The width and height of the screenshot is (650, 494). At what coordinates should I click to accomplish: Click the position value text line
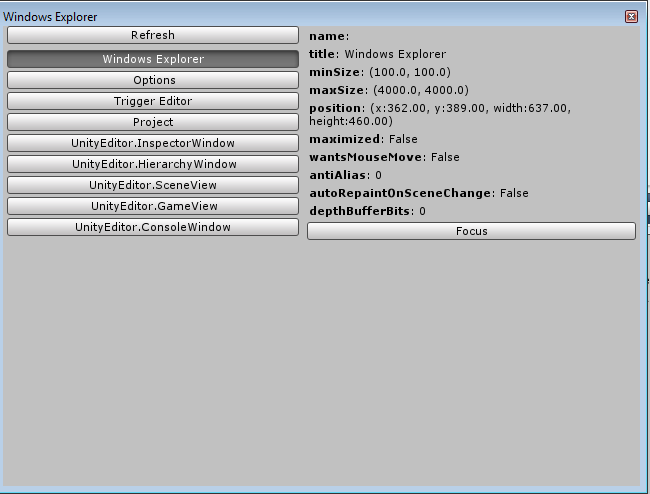tap(440, 114)
